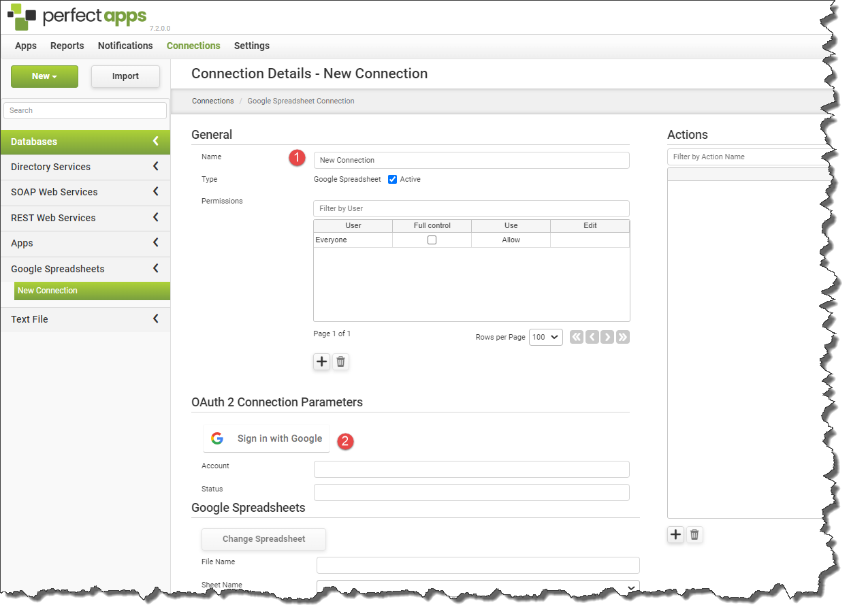Click the delete permission trash icon

[340, 361]
